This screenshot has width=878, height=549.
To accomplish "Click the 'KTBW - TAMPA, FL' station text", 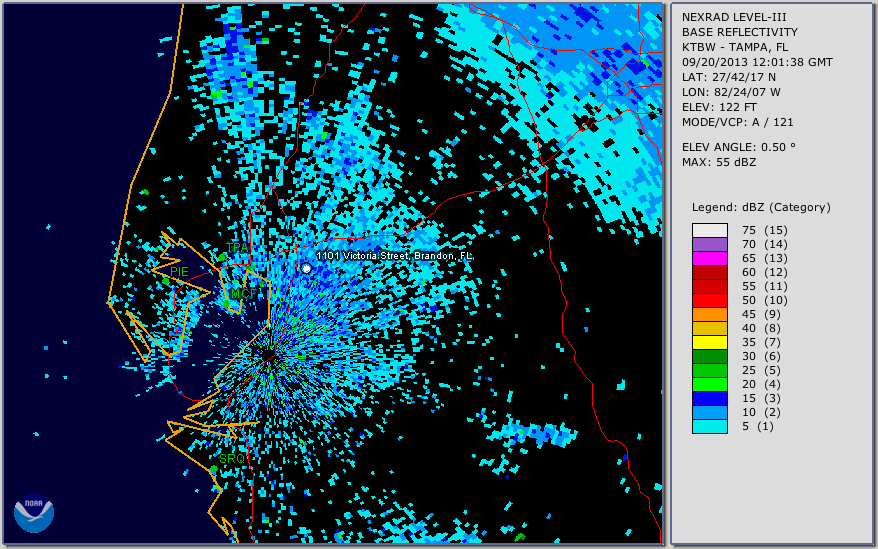I will click(735, 47).
